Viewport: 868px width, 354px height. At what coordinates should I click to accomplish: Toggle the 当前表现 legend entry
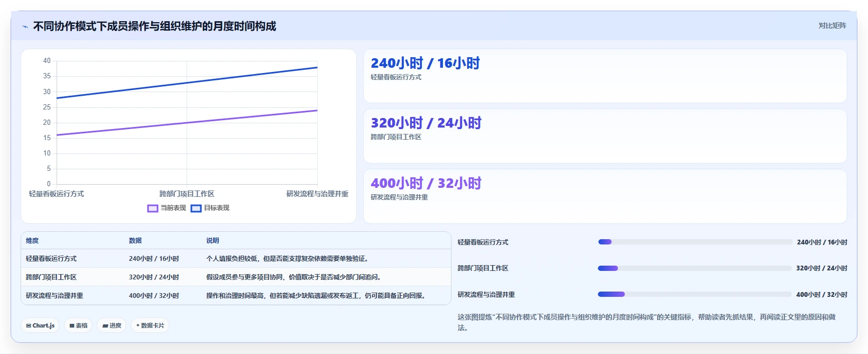(x=167, y=208)
